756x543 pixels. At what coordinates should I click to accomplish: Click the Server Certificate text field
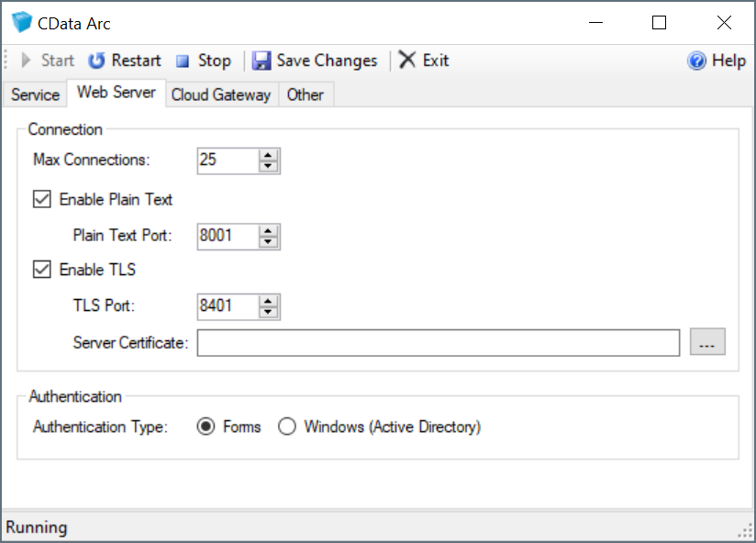[x=438, y=343]
